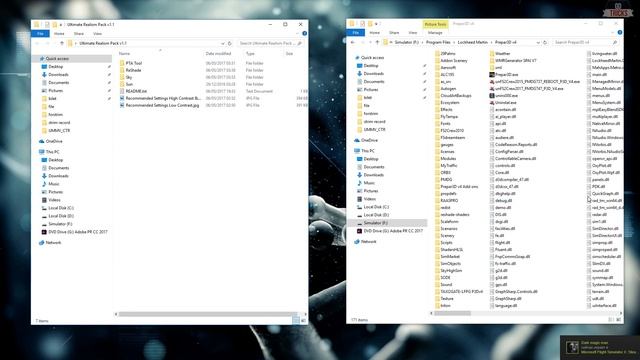This screenshot has height=360, width=640.
Task: Click horizontal scrollbar in left window
Action: [x=207, y=314]
